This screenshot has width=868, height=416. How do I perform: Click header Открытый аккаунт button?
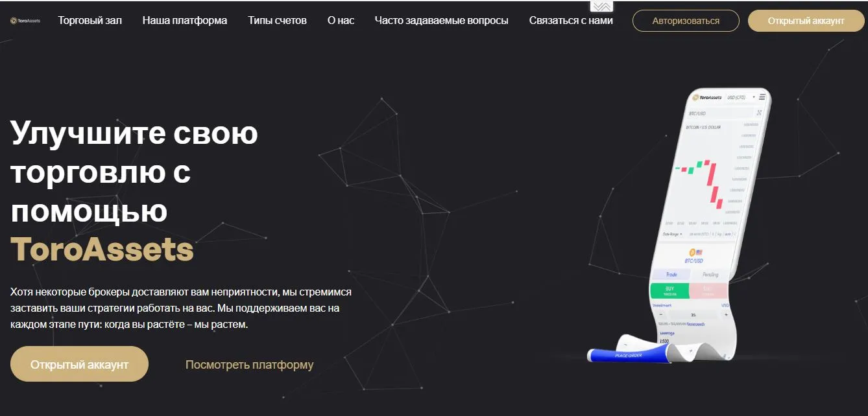tap(806, 21)
